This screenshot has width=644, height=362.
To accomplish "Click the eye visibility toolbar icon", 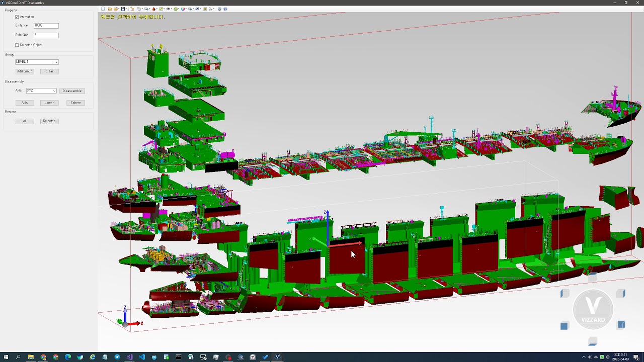I will tap(169, 9).
